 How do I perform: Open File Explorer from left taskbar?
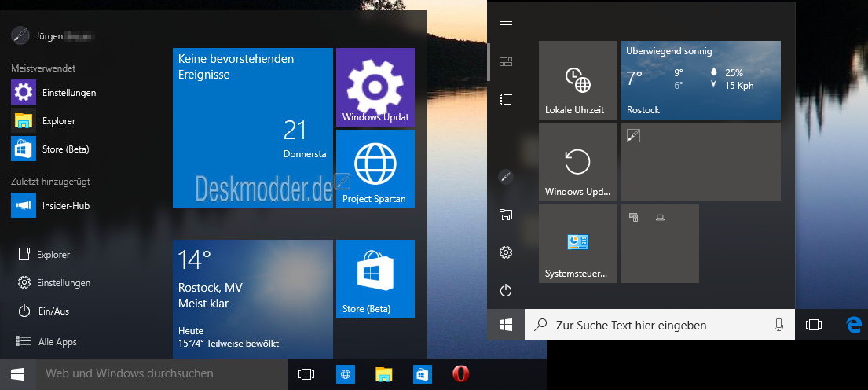383,374
